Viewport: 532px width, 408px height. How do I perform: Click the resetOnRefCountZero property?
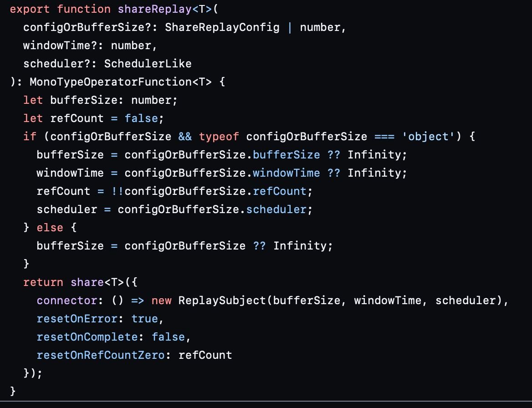(101, 355)
